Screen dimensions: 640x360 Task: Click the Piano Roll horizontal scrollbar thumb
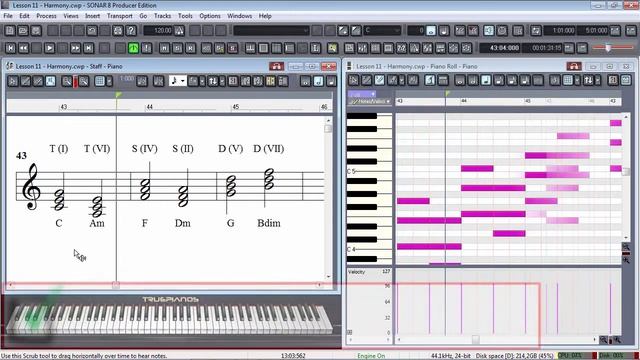click(476, 339)
